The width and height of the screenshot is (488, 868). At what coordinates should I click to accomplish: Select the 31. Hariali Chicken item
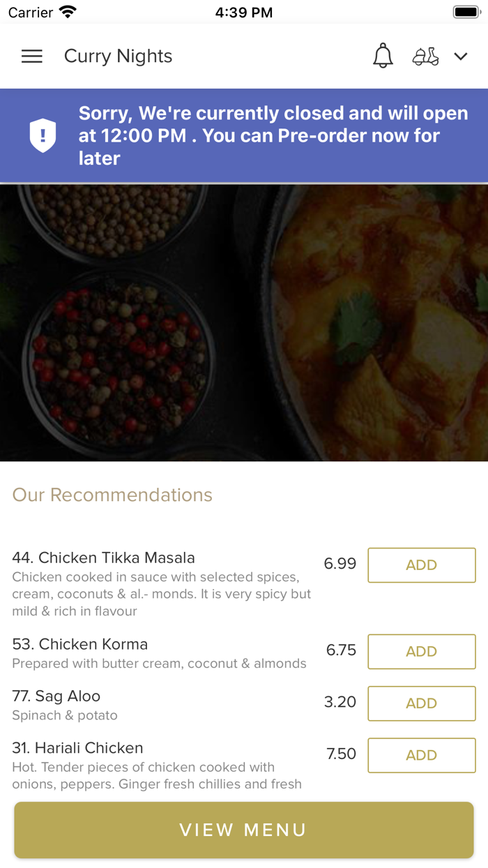pyautogui.click(x=77, y=748)
